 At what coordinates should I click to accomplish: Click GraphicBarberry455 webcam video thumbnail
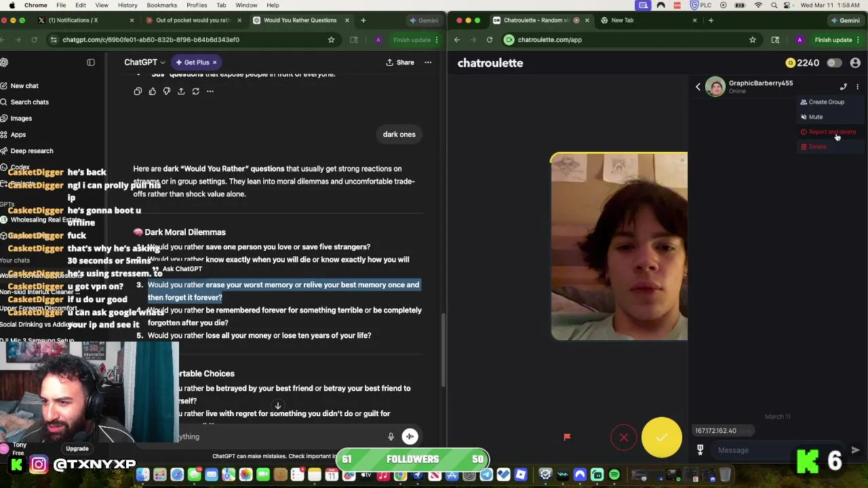(x=619, y=247)
